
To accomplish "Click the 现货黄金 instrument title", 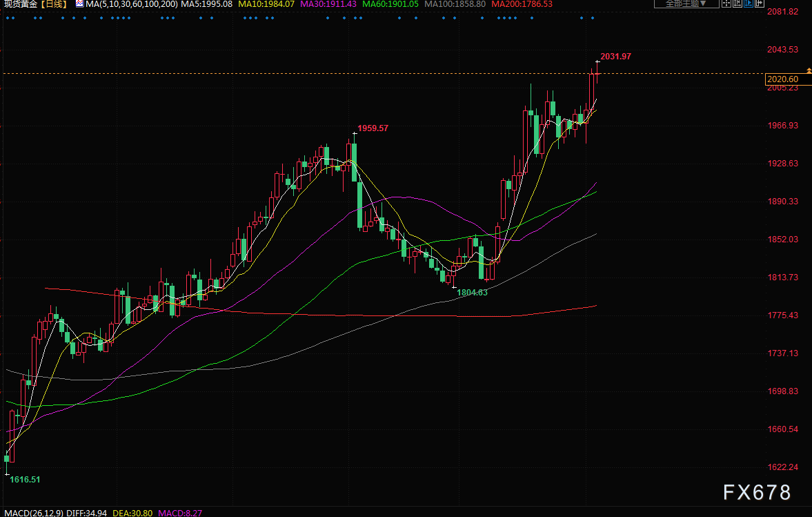I will 20,4.
